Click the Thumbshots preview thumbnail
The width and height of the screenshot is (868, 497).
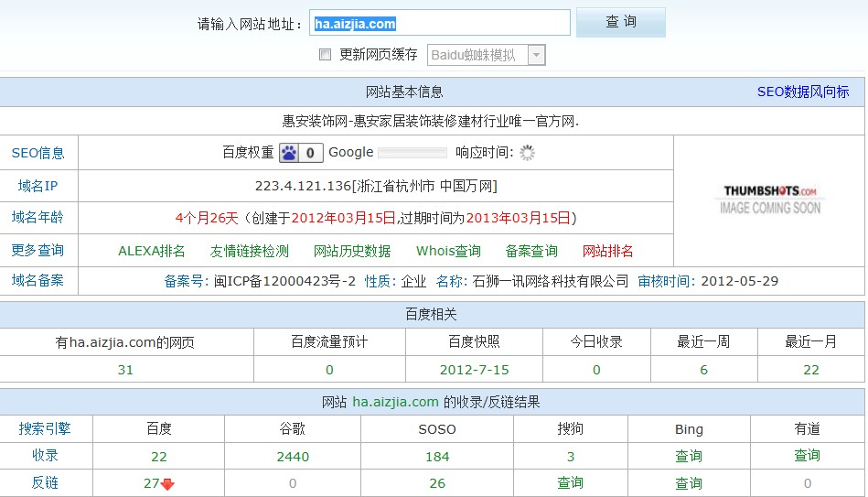click(769, 200)
